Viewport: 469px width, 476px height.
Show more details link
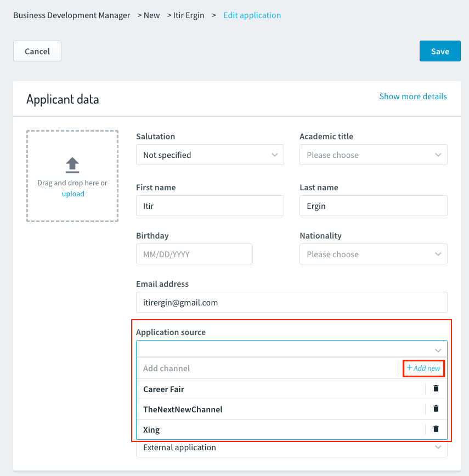coord(413,96)
